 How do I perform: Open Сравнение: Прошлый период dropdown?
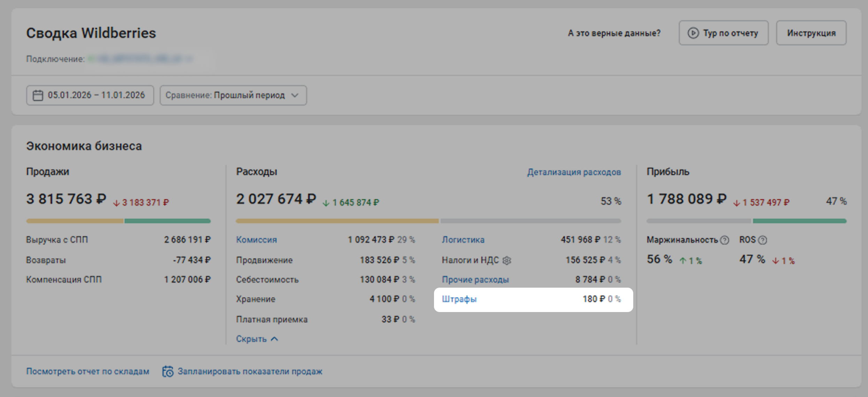pos(233,95)
